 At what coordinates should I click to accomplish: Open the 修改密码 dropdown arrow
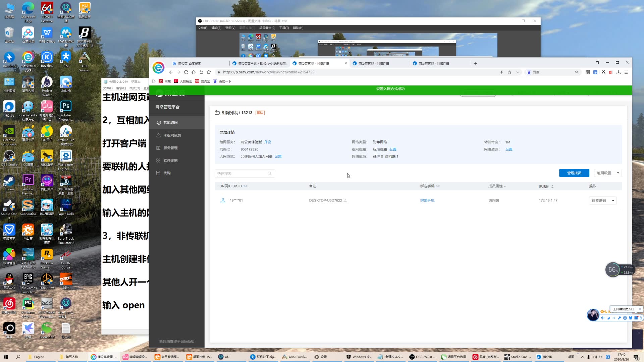(x=613, y=200)
